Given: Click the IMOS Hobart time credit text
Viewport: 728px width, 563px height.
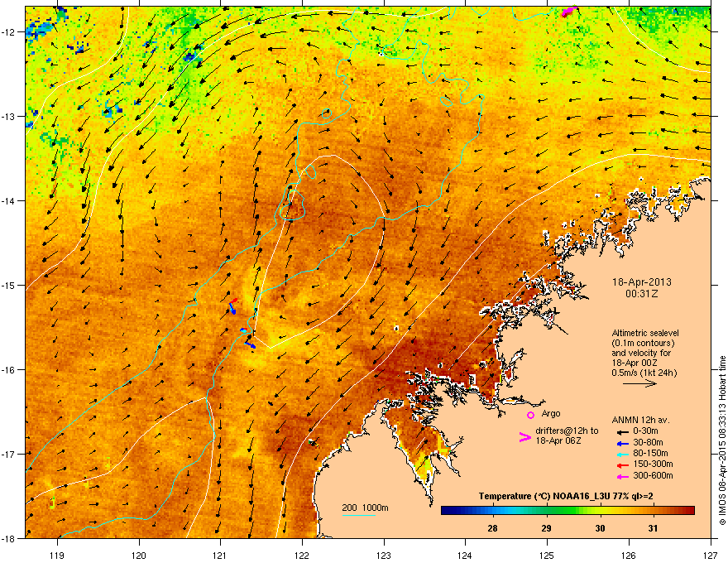Looking at the screenshot, I should coord(722,440).
